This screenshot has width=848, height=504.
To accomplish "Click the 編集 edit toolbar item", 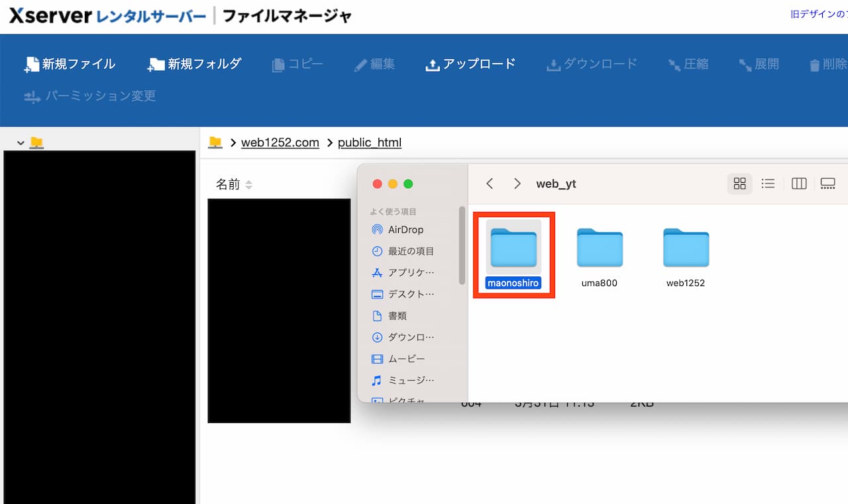I will 374,64.
